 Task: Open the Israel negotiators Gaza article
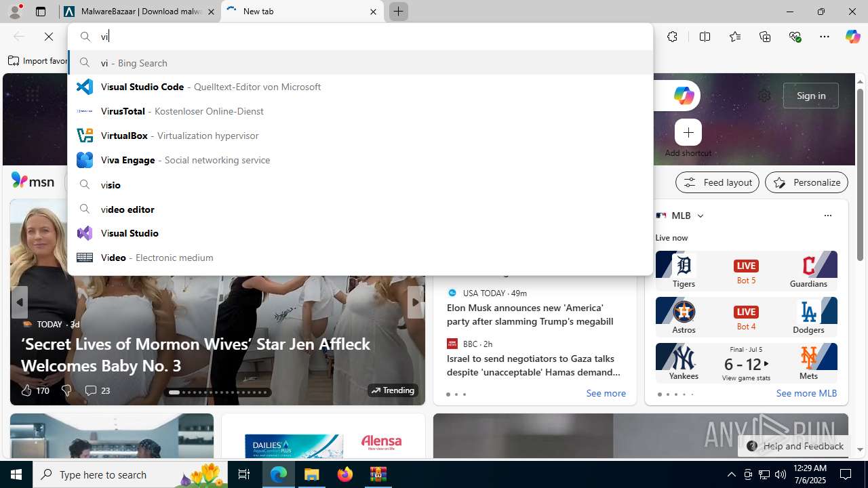click(x=534, y=365)
